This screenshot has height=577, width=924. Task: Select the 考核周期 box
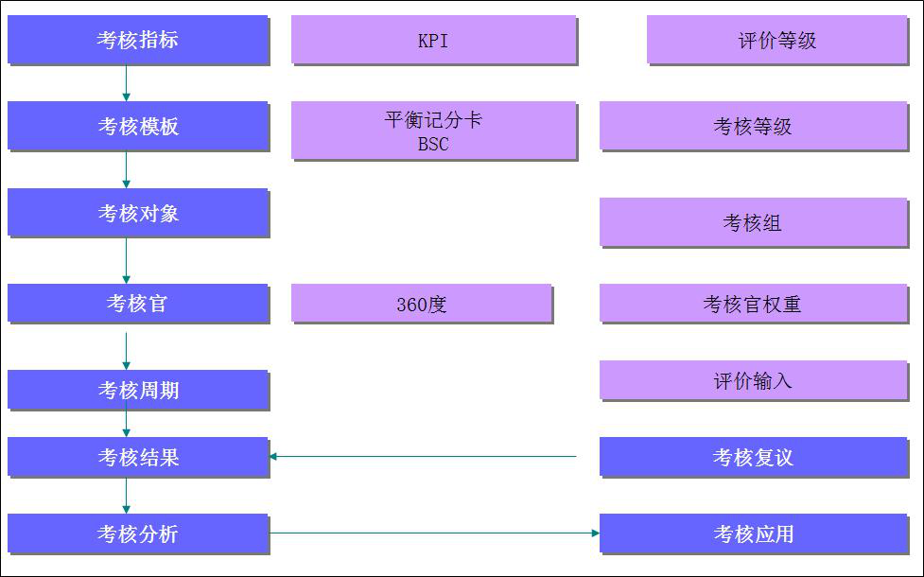coord(138,390)
